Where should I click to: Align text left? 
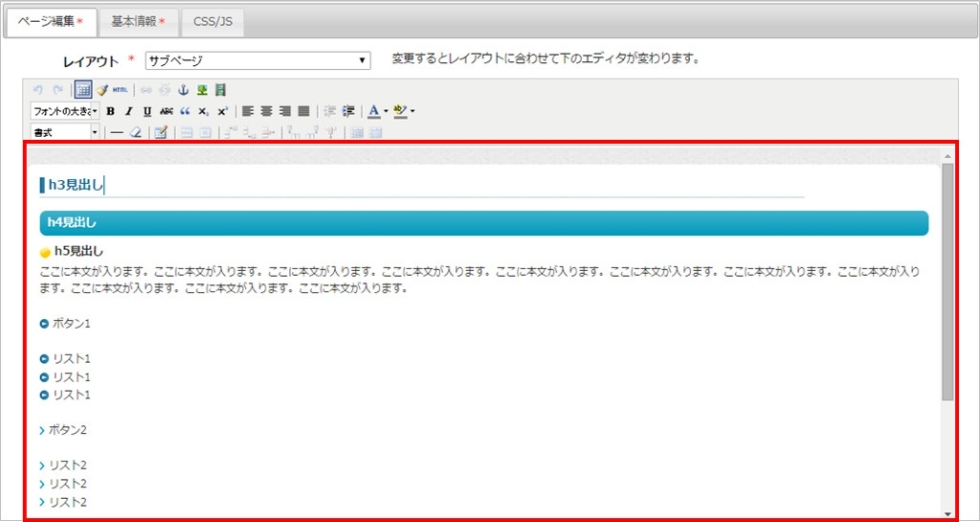pos(248,111)
